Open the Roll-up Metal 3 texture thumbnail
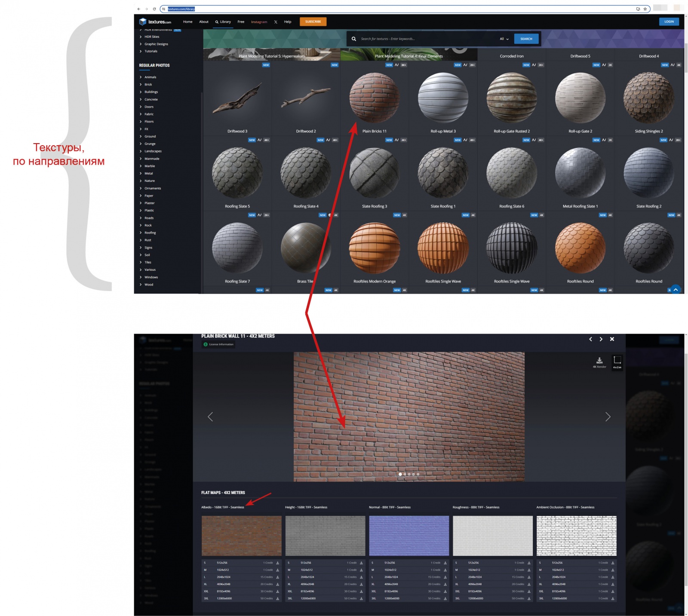 pos(443,98)
